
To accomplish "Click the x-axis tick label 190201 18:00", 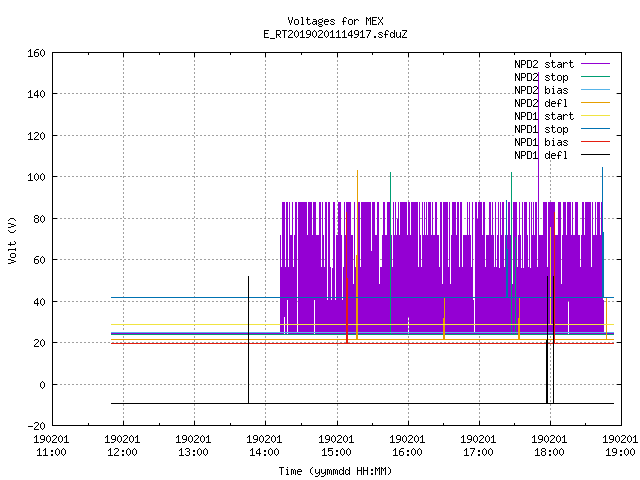I will [549, 446].
